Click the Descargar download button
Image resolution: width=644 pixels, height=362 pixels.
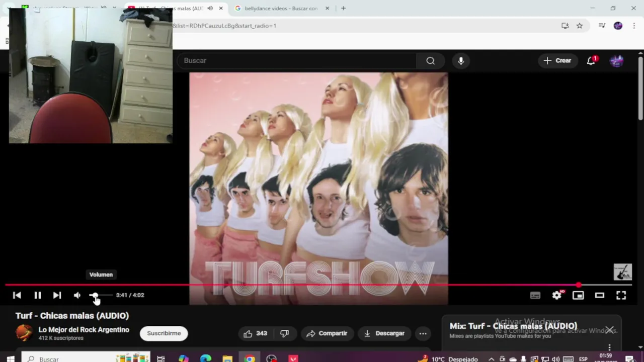(384, 333)
